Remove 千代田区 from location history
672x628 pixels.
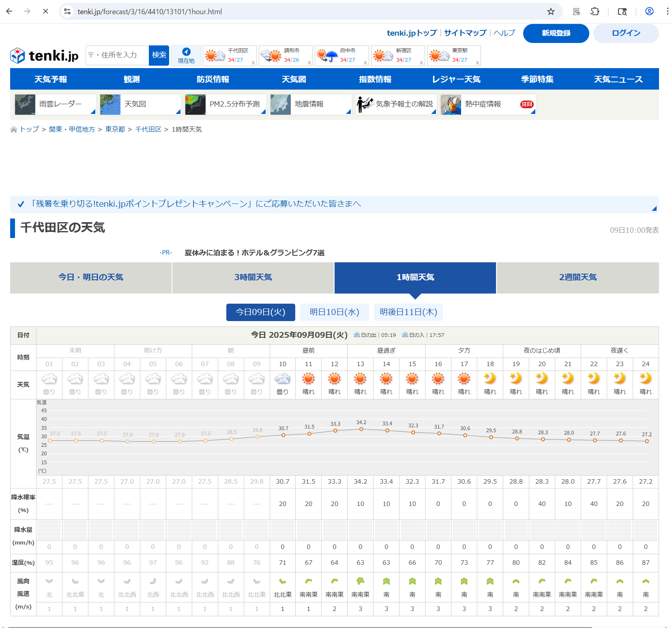253,63
